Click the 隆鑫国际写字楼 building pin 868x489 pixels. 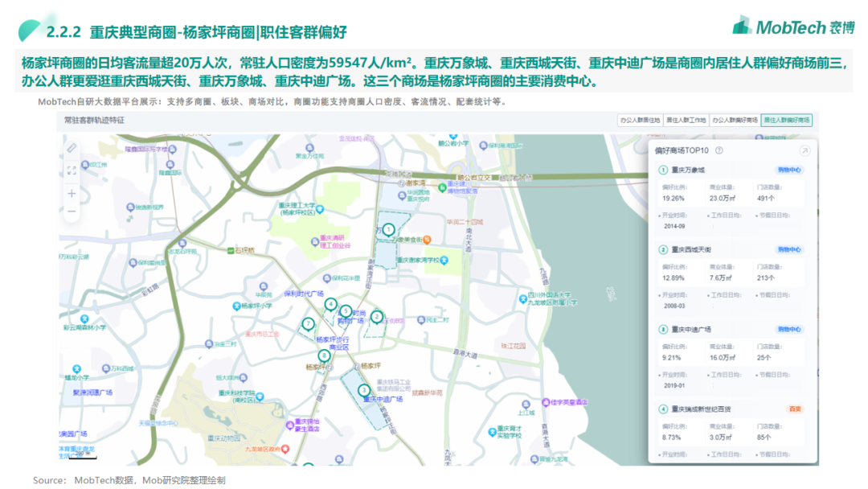pos(173,149)
